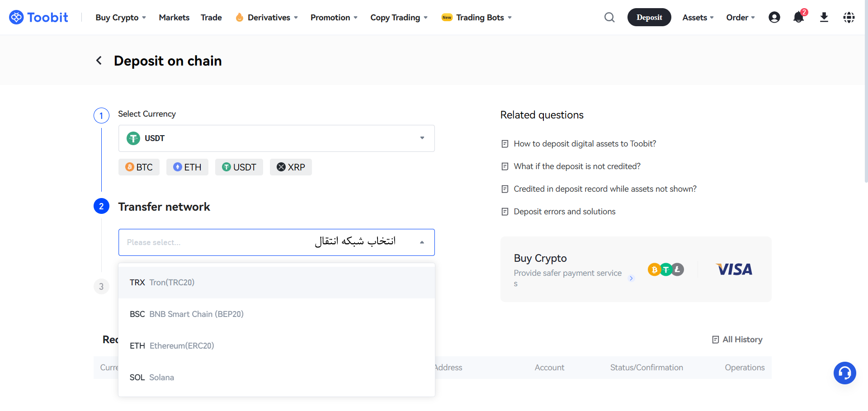Select SOL Solana network
The height and width of the screenshot is (411, 868).
pyautogui.click(x=277, y=378)
